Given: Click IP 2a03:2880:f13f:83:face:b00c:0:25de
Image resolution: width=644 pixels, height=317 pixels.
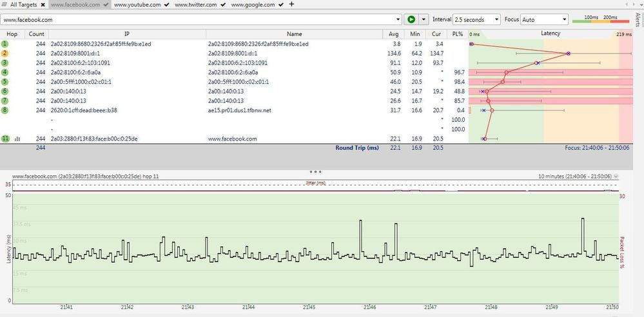Looking at the screenshot, I should (94, 139).
